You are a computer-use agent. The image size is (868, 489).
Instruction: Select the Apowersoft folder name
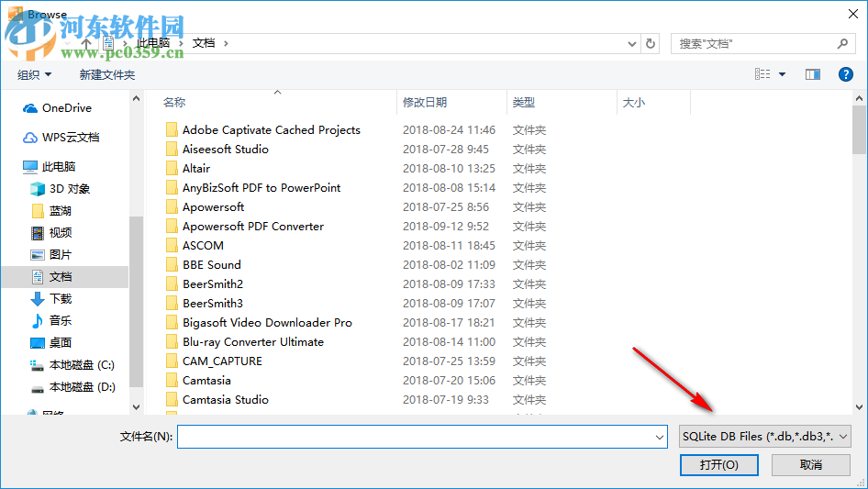213,207
